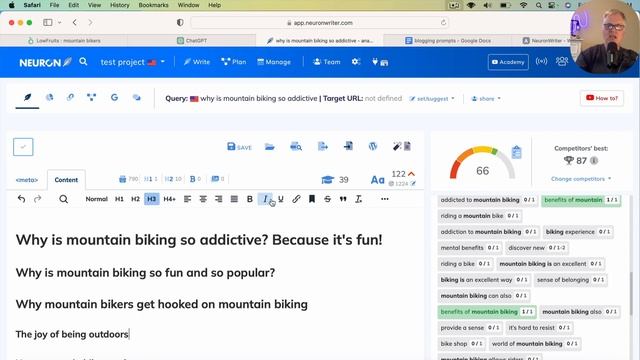This screenshot has width=640, height=360.
Task: Open the folder load icon
Action: pos(269,147)
